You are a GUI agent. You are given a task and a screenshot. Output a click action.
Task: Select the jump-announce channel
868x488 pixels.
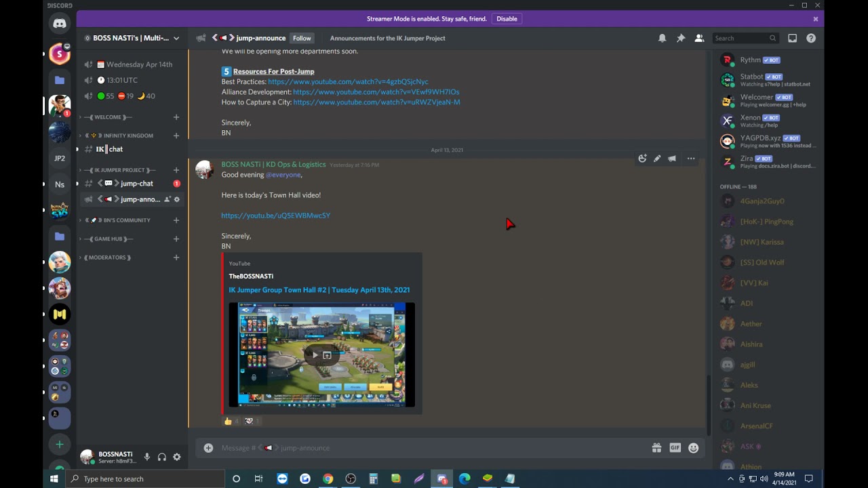coord(132,199)
